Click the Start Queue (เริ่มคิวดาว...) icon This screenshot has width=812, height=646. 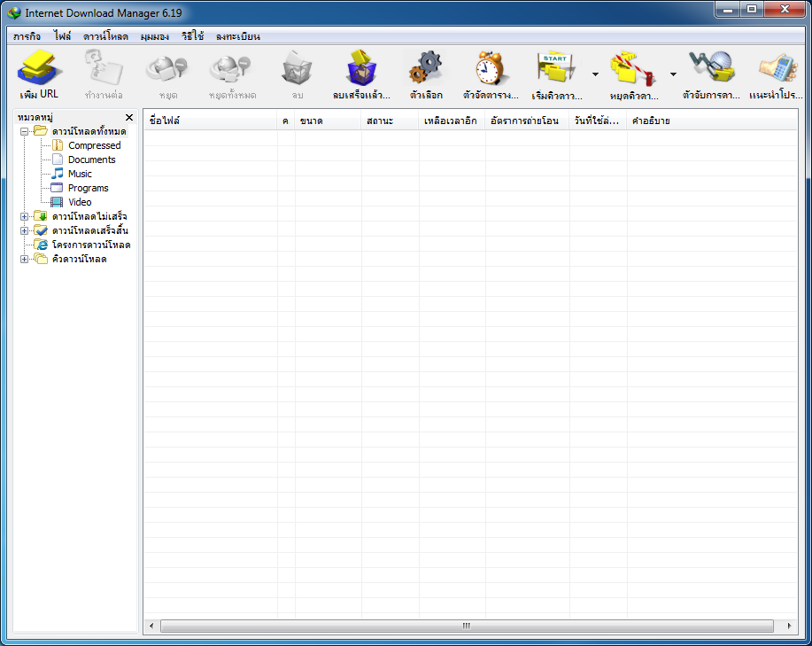click(556, 66)
